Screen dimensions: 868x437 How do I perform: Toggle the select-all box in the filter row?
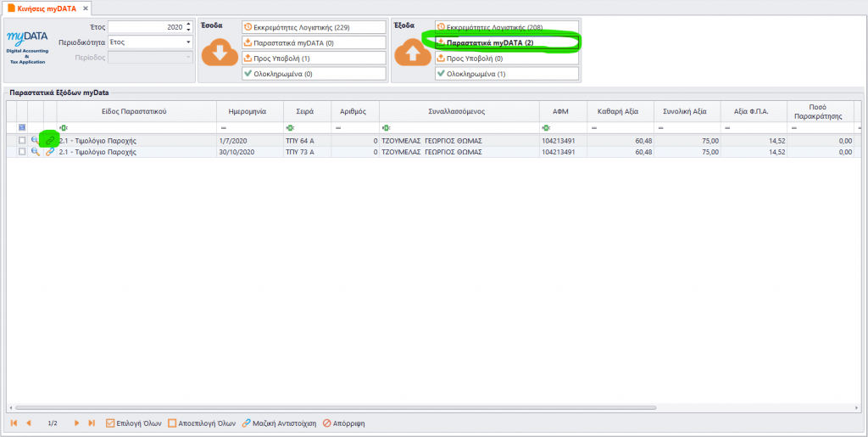point(22,128)
